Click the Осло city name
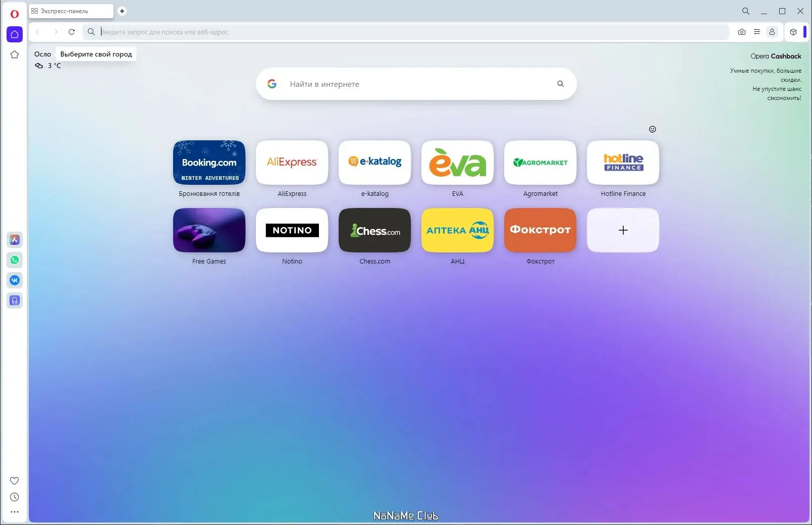This screenshot has width=812, height=525. pyautogui.click(x=43, y=54)
